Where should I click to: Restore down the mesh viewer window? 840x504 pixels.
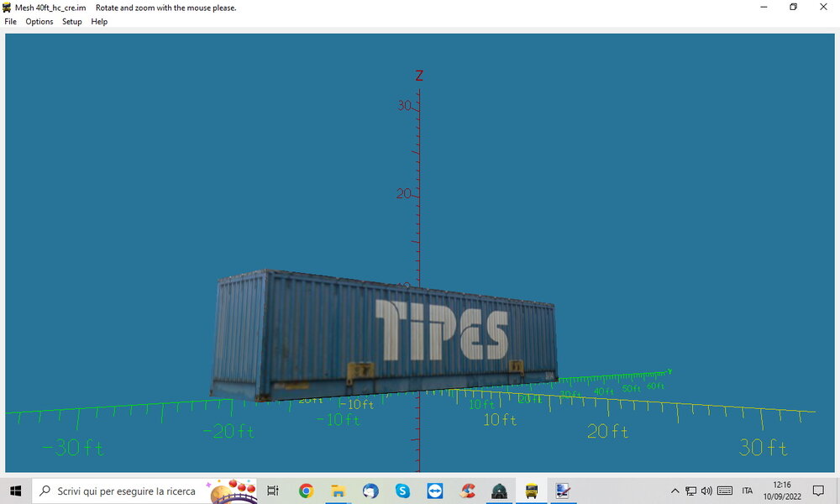(x=794, y=7)
